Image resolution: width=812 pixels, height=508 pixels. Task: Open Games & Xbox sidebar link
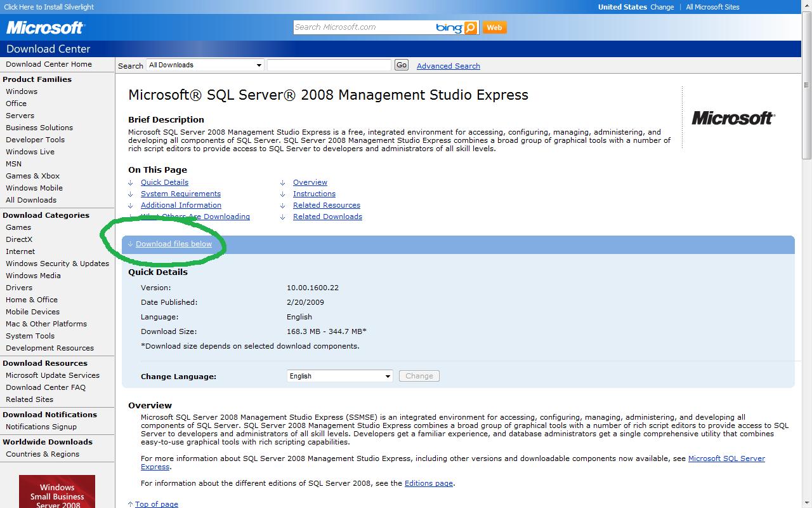[x=32, y=176]
